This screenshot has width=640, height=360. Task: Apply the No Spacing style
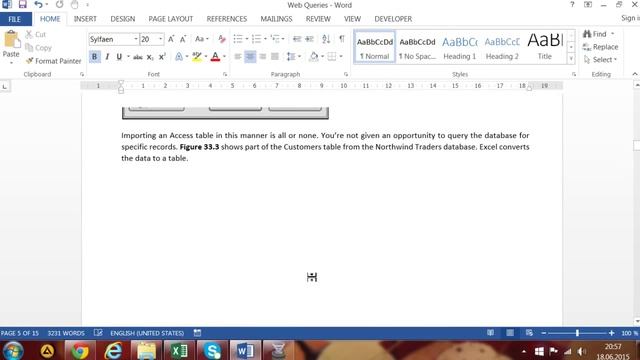(417, 47)
